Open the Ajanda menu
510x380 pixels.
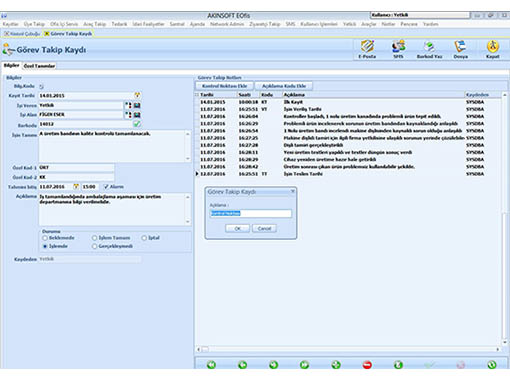tap(197, 24)
